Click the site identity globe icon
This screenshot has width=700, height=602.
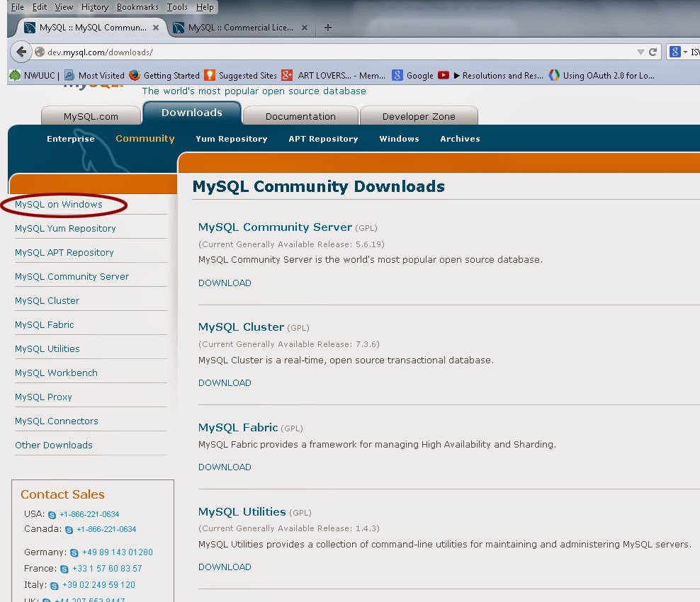coord(40,52)
